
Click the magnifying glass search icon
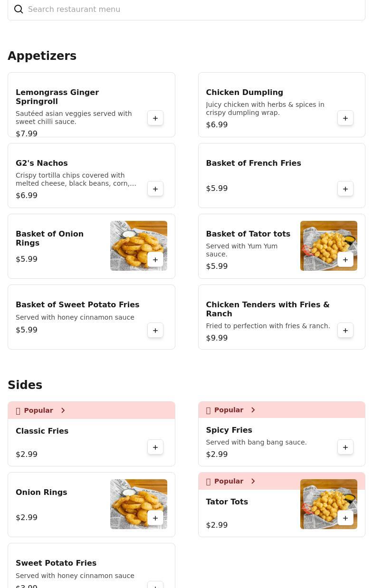(19, 9)
